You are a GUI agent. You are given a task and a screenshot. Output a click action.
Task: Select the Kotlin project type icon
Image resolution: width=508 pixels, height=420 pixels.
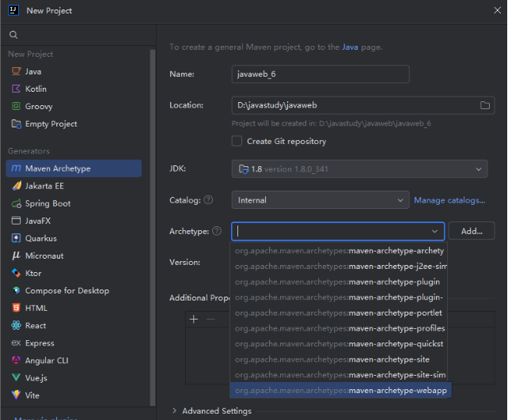[x=17, y=89]
